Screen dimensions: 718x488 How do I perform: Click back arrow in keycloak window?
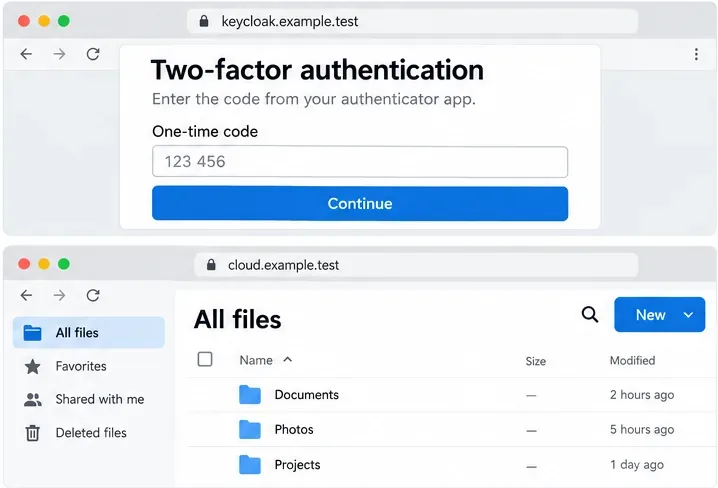(27, 54)
